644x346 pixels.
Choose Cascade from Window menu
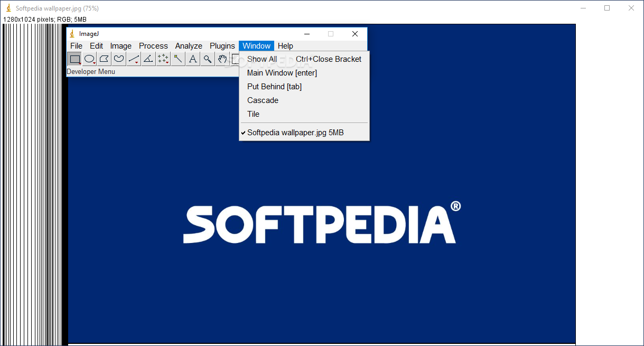coord(304,100)
